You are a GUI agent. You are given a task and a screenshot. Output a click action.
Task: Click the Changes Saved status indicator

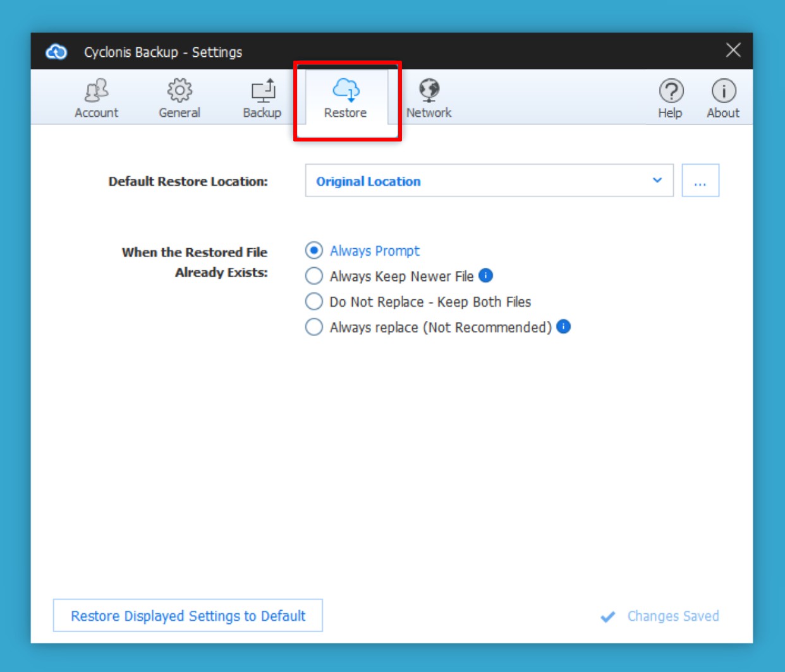(x=660, y=616)
